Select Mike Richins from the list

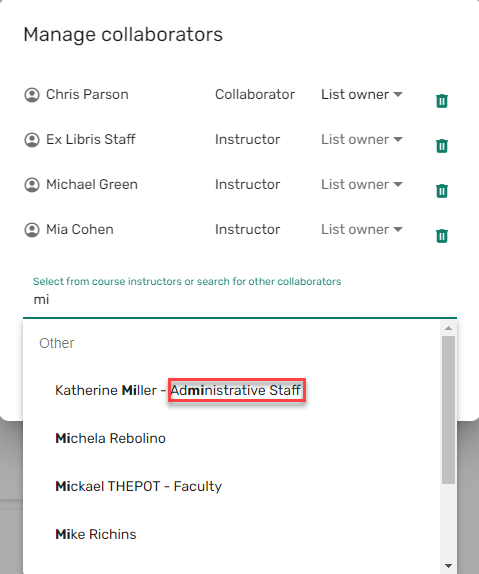[x=232, y=534]
